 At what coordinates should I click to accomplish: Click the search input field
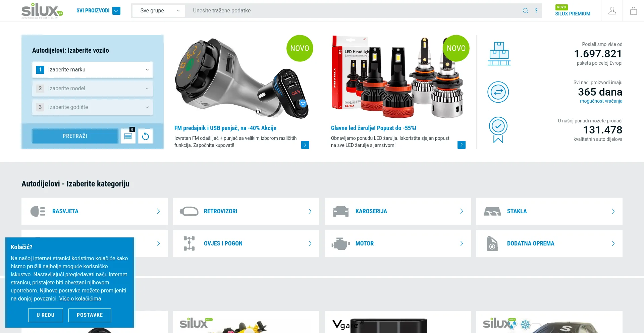point(354,11)
